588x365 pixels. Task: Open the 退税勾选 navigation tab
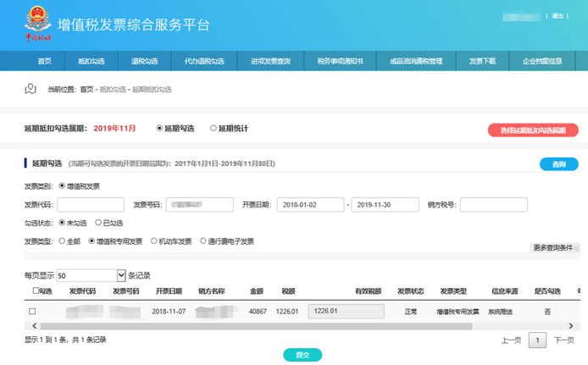[x=144, y=61]
